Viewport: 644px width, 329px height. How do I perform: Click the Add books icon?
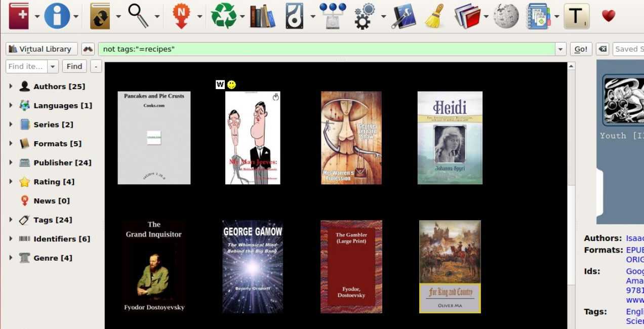point(19,16)
